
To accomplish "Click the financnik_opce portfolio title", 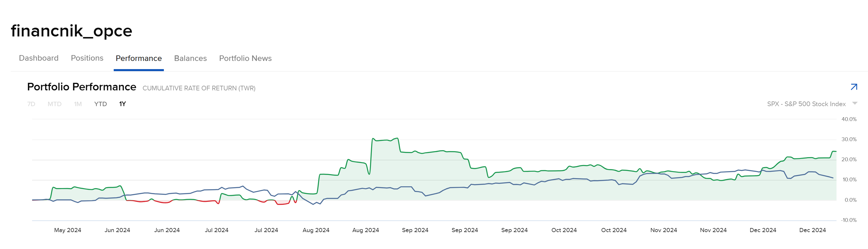I will point(71,31).
